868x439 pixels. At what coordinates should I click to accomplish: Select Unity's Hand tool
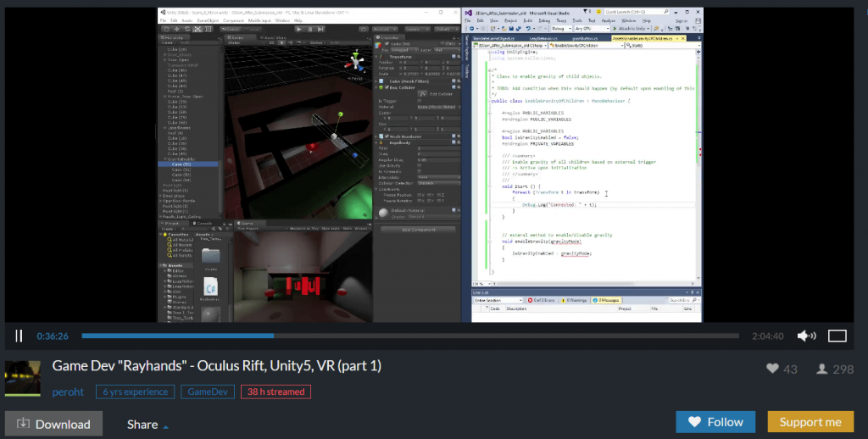tap(166, 29)
